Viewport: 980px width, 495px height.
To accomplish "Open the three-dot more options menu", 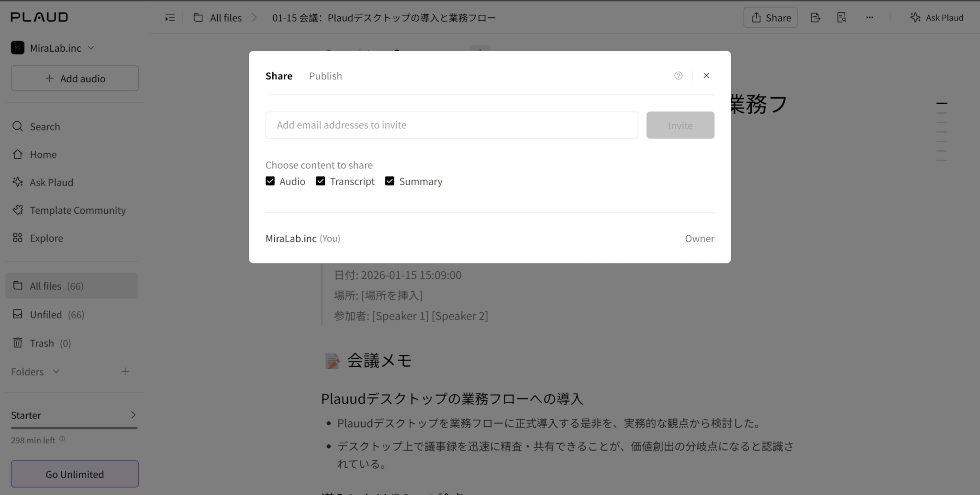I will 869,18.
